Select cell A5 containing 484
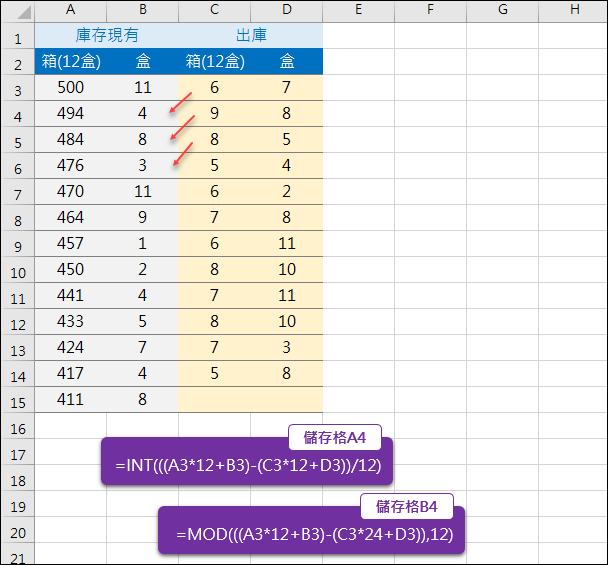The height and width of the screenshot is (565, 608). pos(71,139)
